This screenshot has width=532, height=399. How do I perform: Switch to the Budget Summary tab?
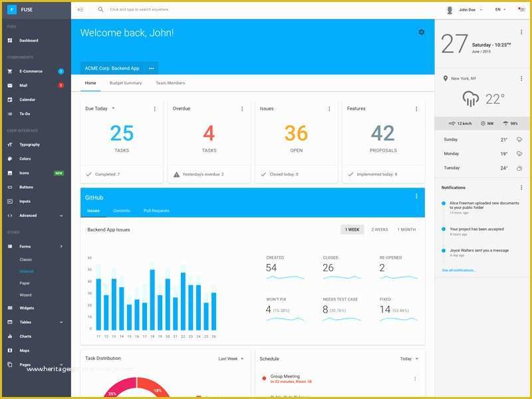click(126, 82)
